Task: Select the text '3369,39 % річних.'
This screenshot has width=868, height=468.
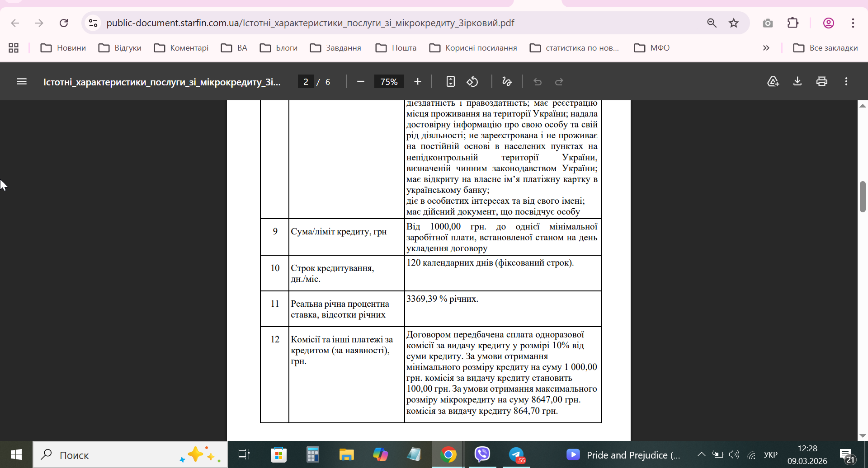Action: click(442, 299)
